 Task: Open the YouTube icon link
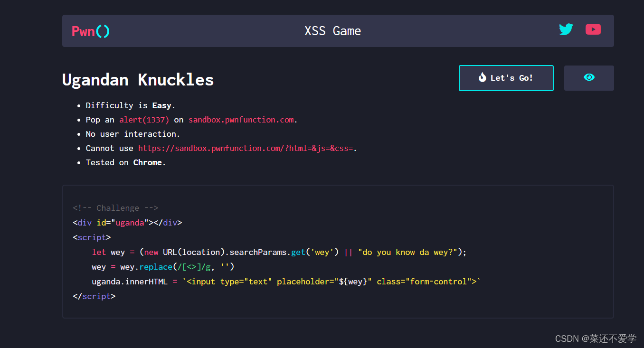593,29
